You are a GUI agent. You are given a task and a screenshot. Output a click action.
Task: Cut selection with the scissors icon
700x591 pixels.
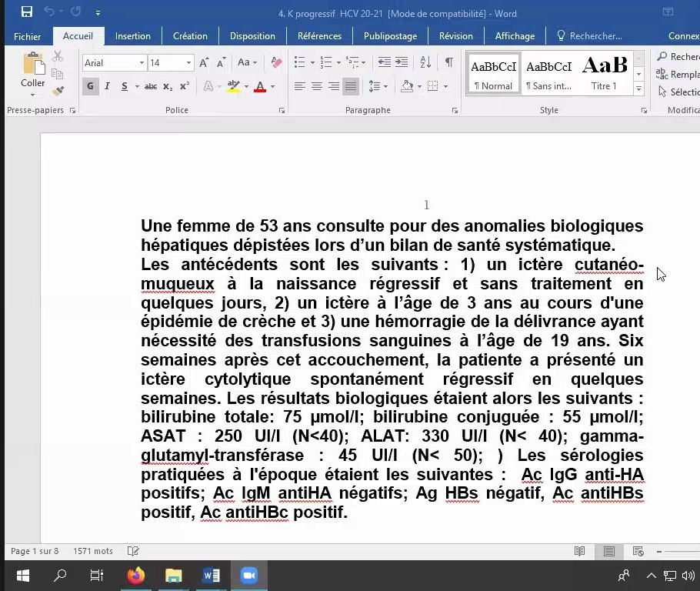click(x=58, y=56)
